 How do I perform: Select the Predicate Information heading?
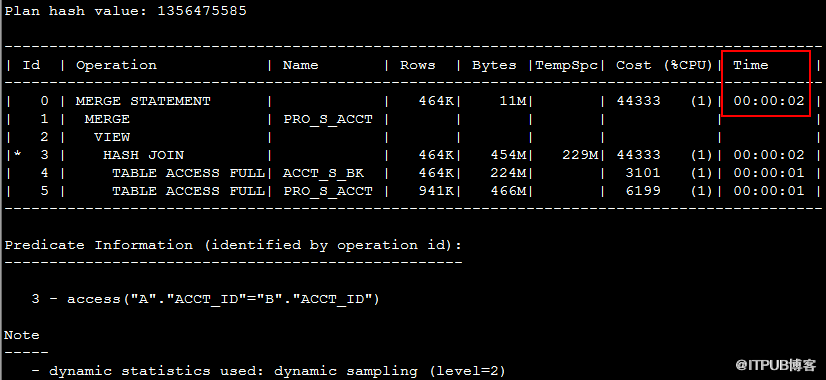click(x=233, y=245)
